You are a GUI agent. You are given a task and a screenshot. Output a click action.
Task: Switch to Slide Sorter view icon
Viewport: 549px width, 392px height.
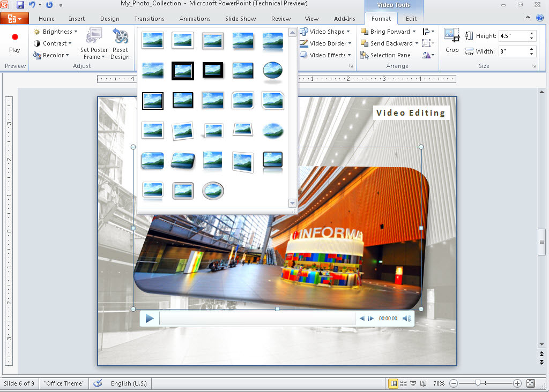(403, 383)
